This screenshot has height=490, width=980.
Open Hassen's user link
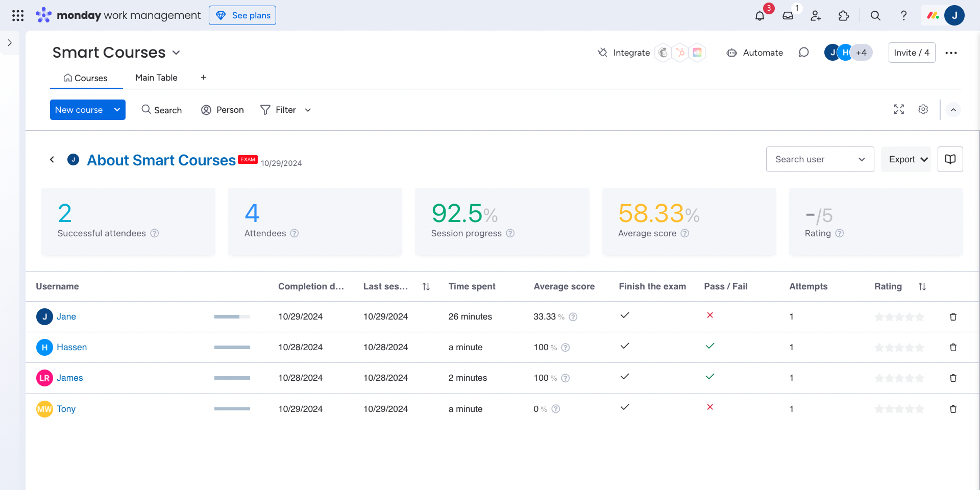click(x=71, y=347)
